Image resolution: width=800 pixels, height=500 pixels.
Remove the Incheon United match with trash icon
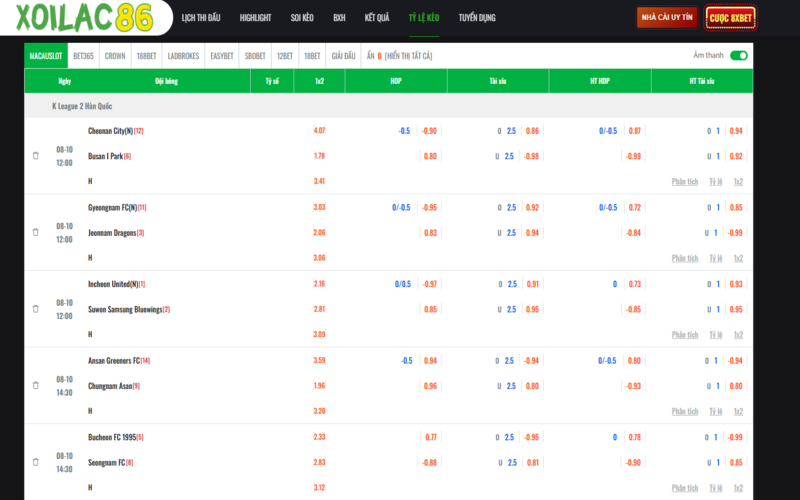36,309
